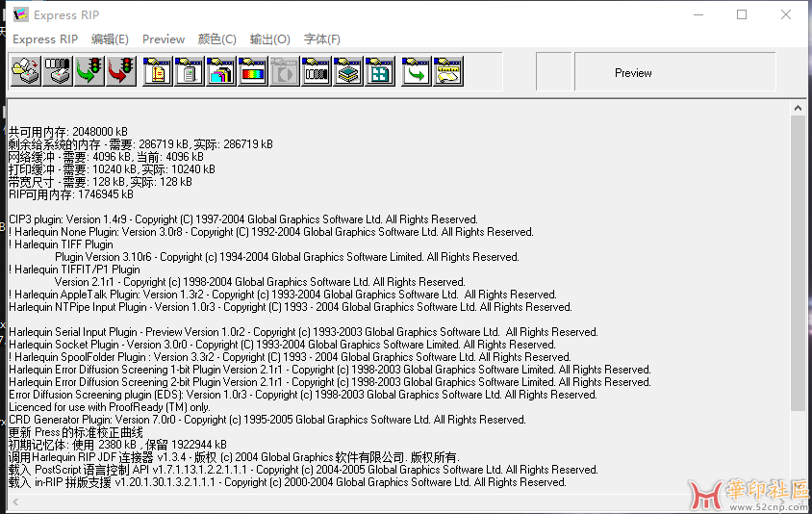Open Separations Manager CMYK sheets icon
Viewport: 812px width, 514px height.
click(x=221, y=71)
